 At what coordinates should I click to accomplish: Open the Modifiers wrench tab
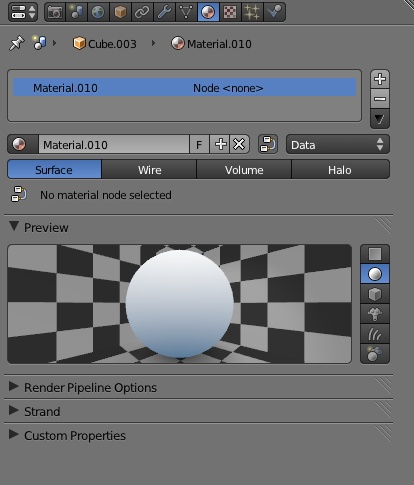(164, 12)
